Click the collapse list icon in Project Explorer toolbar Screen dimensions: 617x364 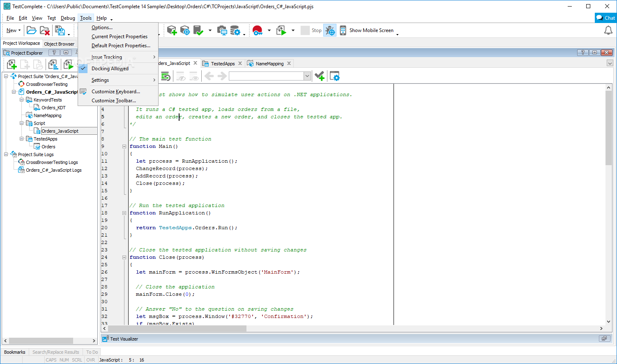click(x=53, y=65)
